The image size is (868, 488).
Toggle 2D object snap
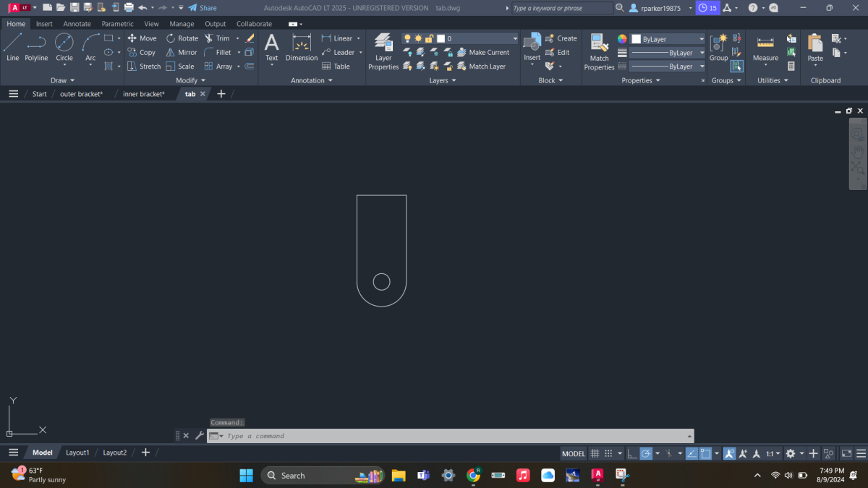click(x=705, y=453)
